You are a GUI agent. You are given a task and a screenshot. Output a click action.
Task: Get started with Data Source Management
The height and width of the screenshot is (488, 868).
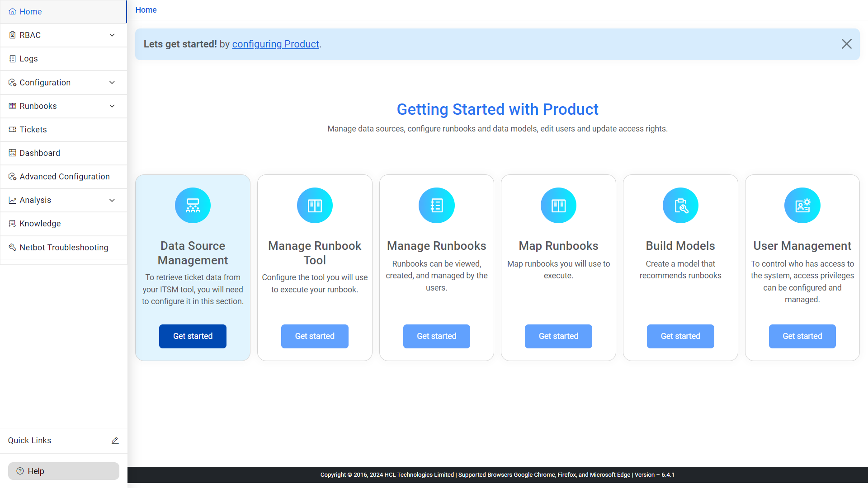[193, 336]
